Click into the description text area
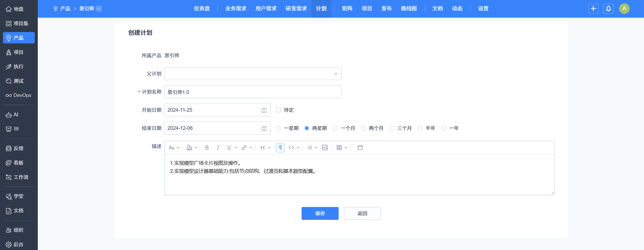The height and width of the screenshot is (250, 644). pos(359,175)
